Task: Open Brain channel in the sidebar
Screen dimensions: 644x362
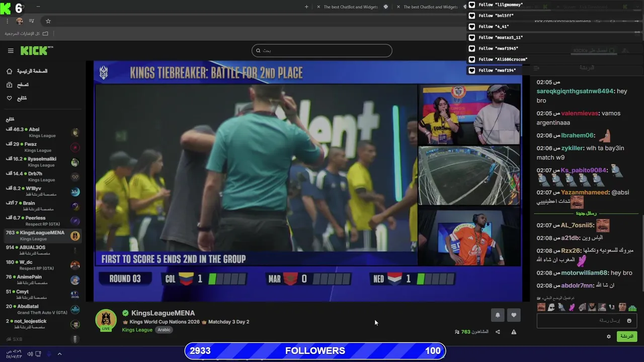Action: click(43, 206)
